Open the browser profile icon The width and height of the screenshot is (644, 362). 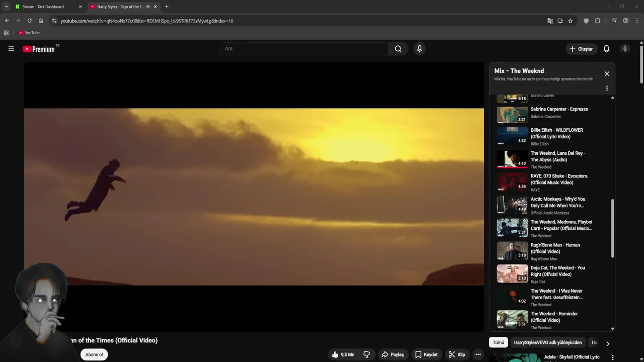(x=625, y=21)
